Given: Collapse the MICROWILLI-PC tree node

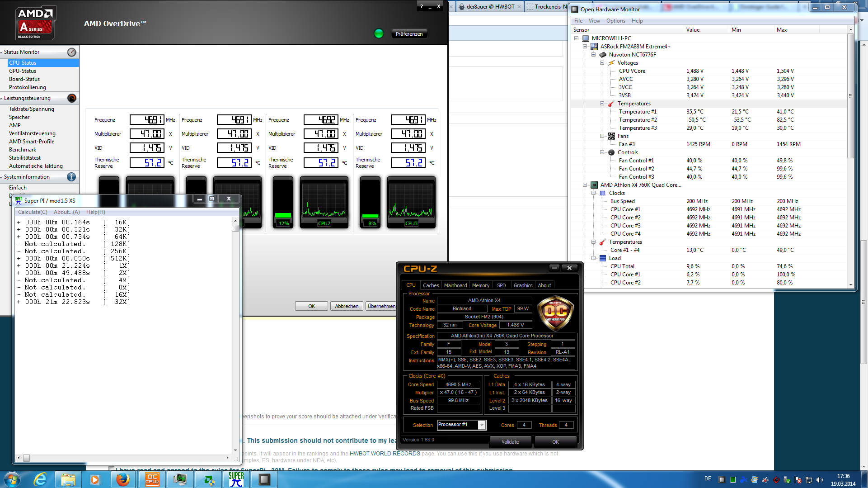Looking at the screenshot, I should 577,38.
